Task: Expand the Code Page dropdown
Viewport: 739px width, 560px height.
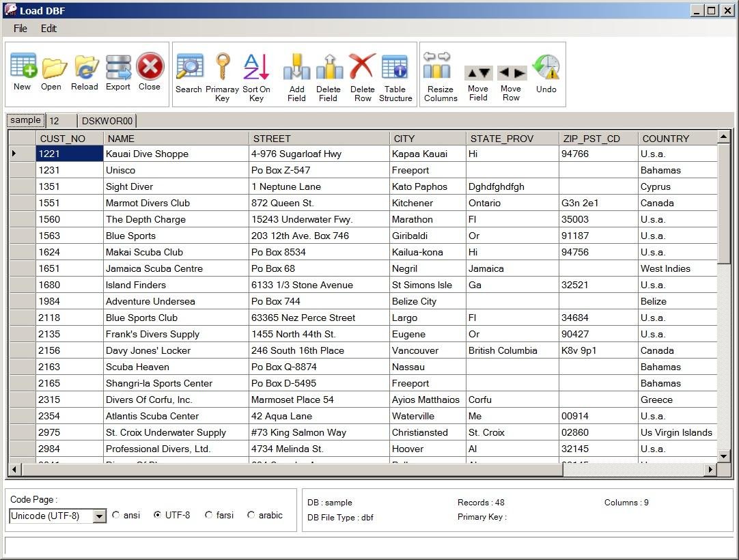Action: (x=99, y=516)
